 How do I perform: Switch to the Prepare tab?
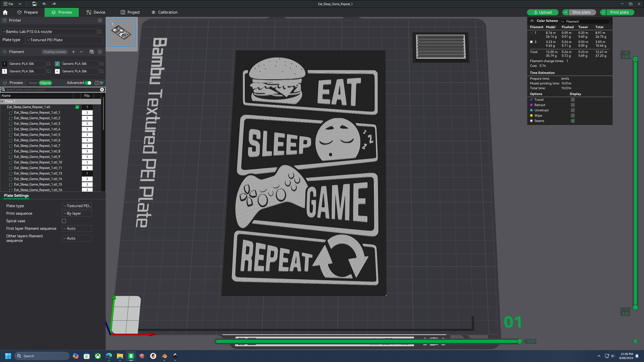tap(27, 12)
